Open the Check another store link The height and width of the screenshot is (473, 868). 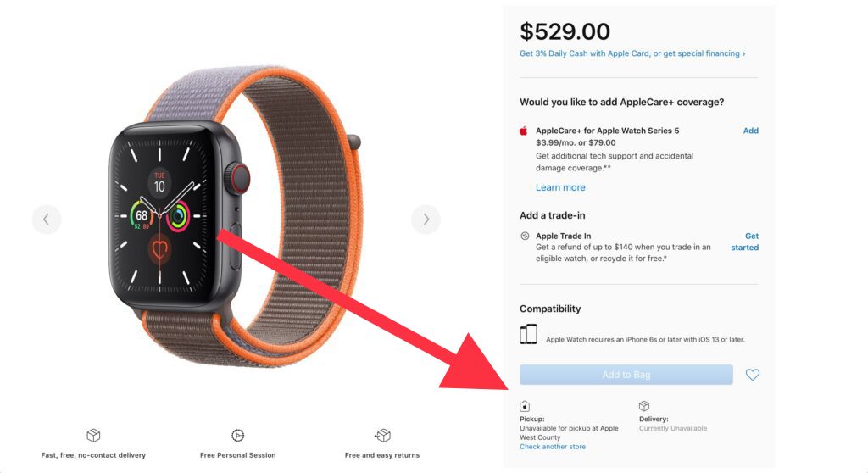point(553,447)
